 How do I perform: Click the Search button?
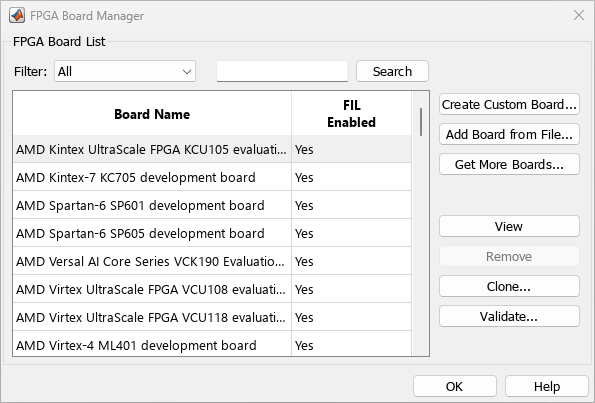392,71
